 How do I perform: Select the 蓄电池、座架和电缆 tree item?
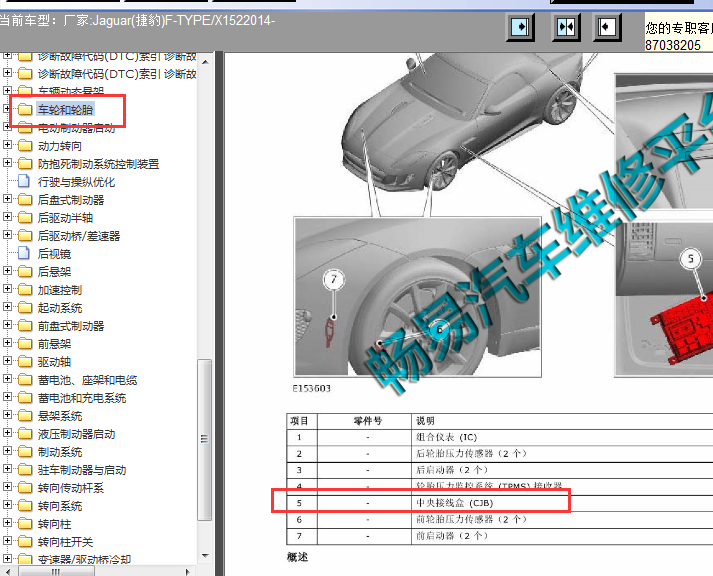click(87, 380)
